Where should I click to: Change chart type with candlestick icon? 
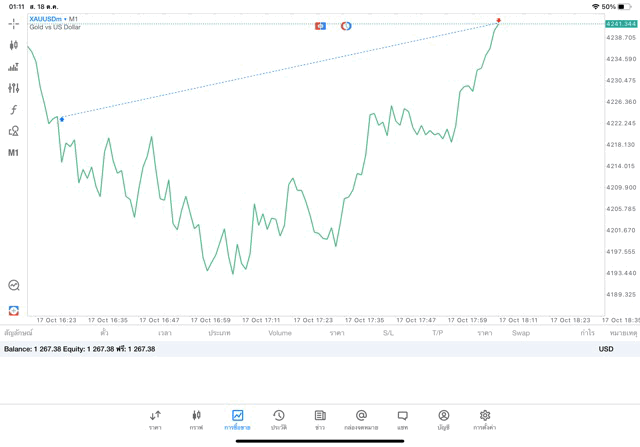[x=14, y=45]
